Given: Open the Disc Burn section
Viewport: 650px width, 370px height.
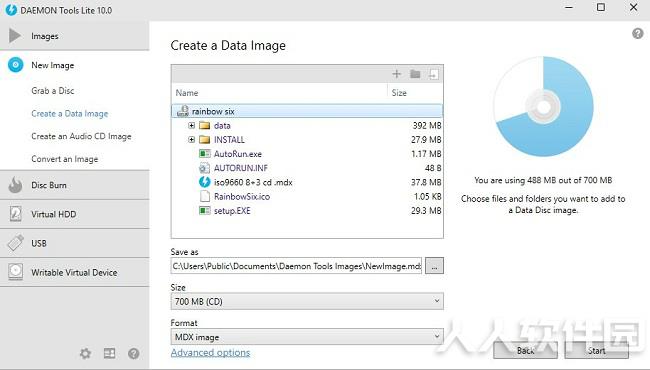Looking at the screenshot, I should [75, 185].
